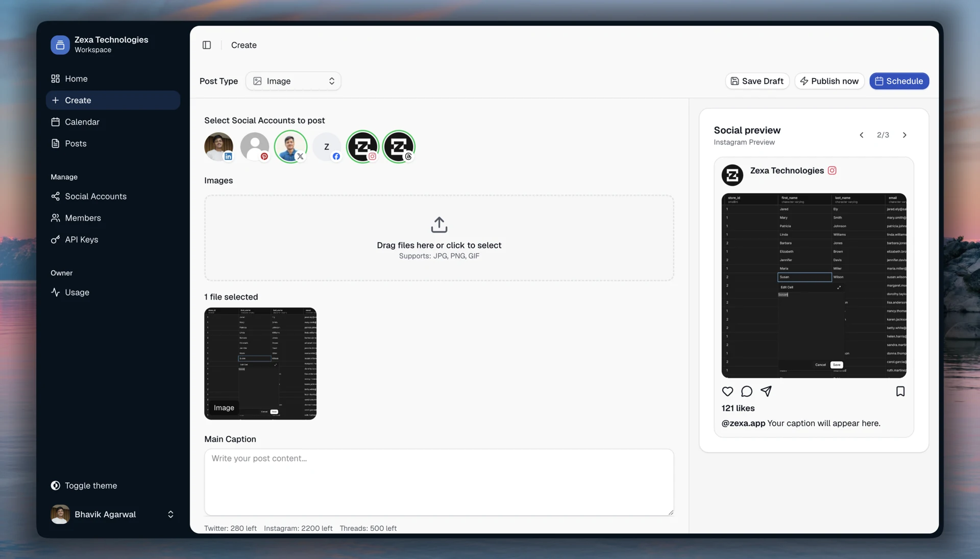Toggle the Pinterest account avatar
This screenshot has width=980, height=559.
click(255, 147)
